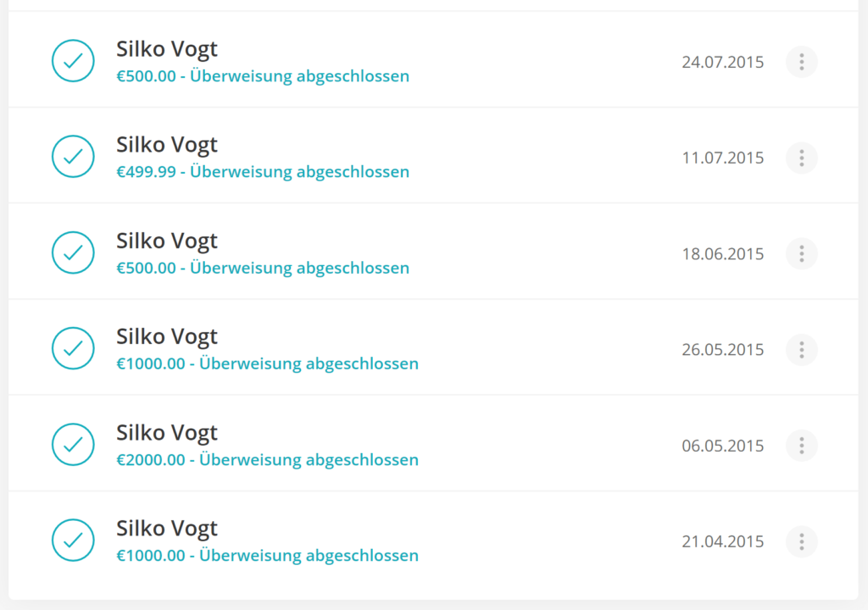
Task: Select Silko Vogt name dated 24.07.2015
Action: (x=167, y=48)
